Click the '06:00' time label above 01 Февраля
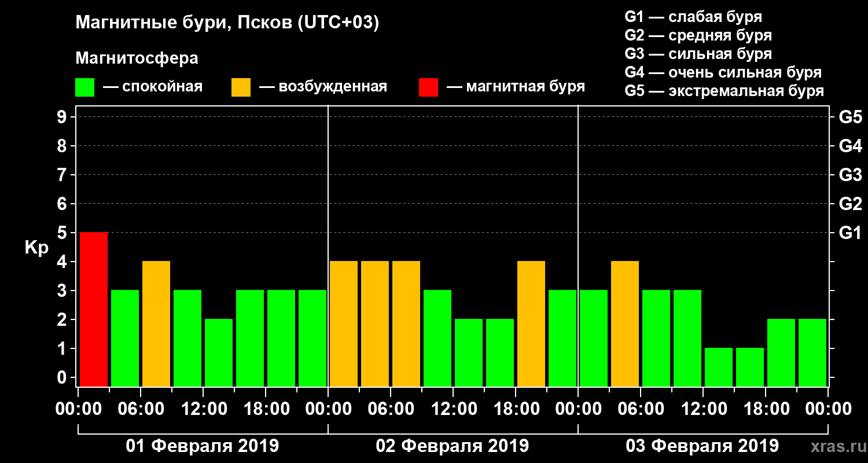 tap(141, 409)
